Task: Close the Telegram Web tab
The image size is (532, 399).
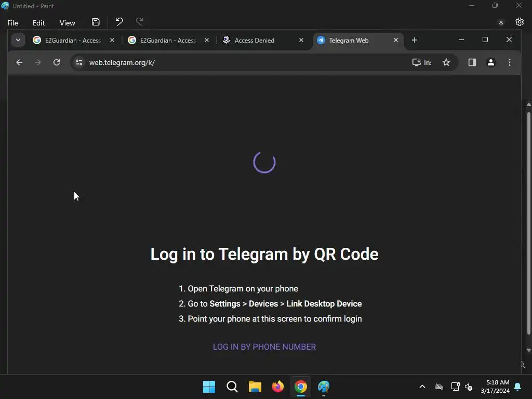Action: coord(395,40)
